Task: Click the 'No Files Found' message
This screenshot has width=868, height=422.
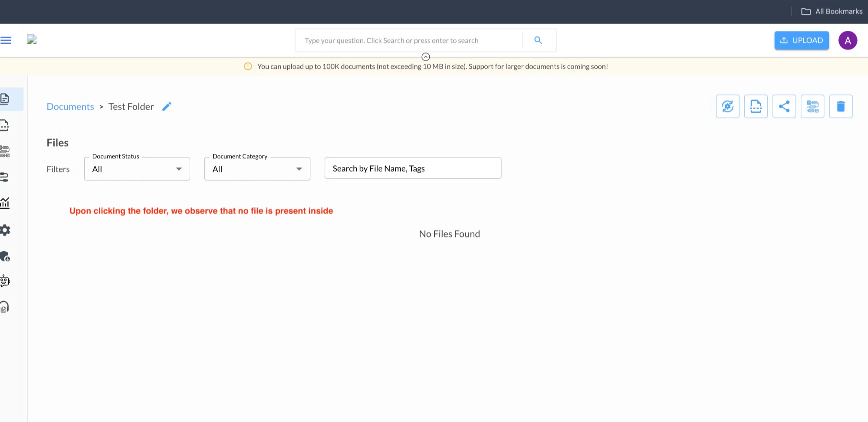Action: 450,234
